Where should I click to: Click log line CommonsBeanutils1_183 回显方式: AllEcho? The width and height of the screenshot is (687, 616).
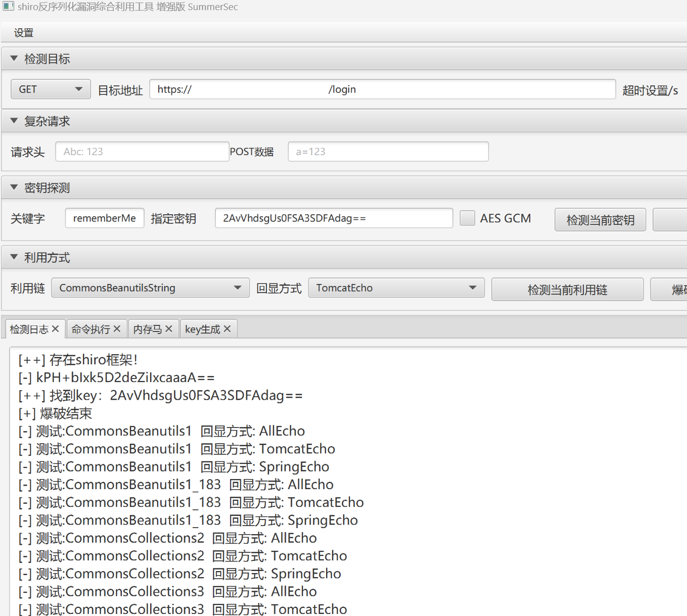point(175,485)
